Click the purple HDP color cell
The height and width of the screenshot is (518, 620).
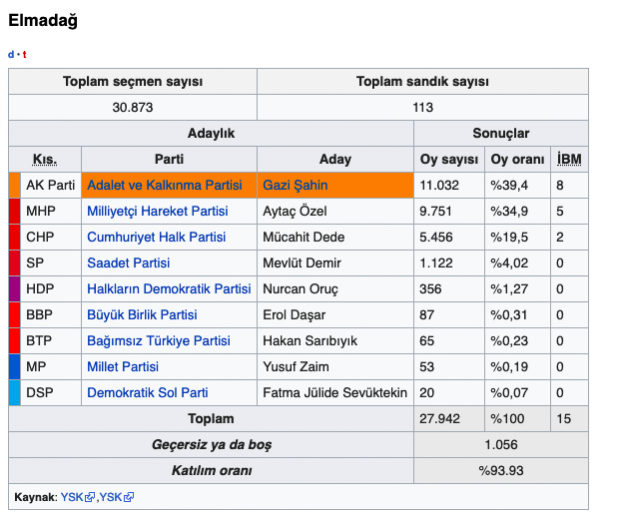pyautogui.click(x=14, y=289)
